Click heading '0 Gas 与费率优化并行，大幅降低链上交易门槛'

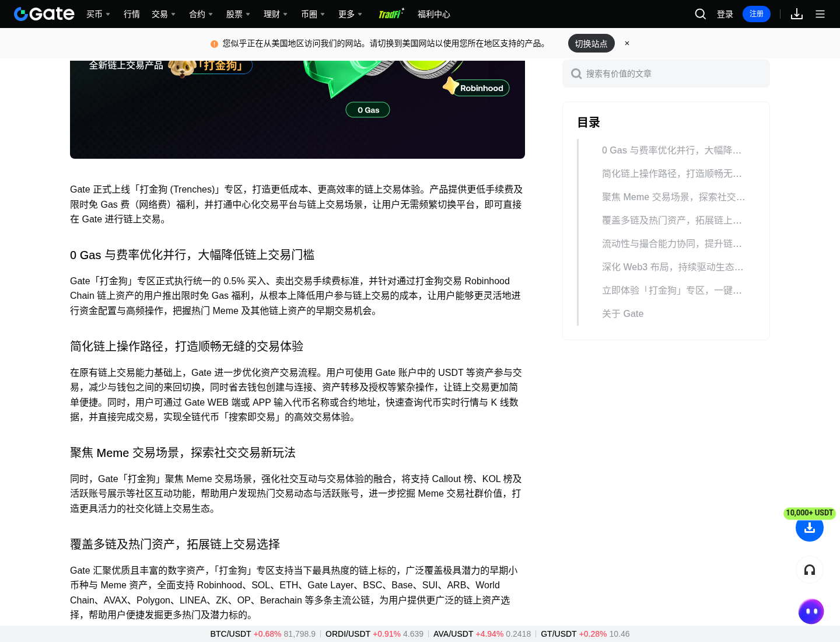coord(192,254)
